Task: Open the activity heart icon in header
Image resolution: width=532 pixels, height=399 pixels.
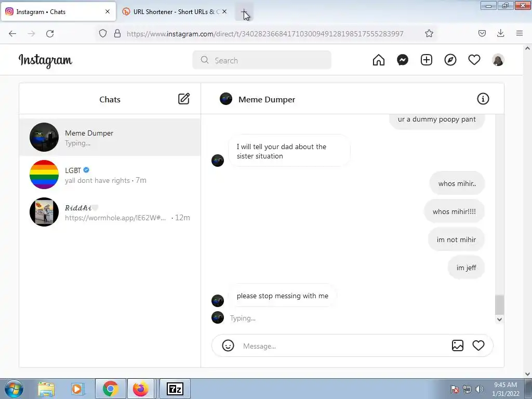Action: (474, 60)
